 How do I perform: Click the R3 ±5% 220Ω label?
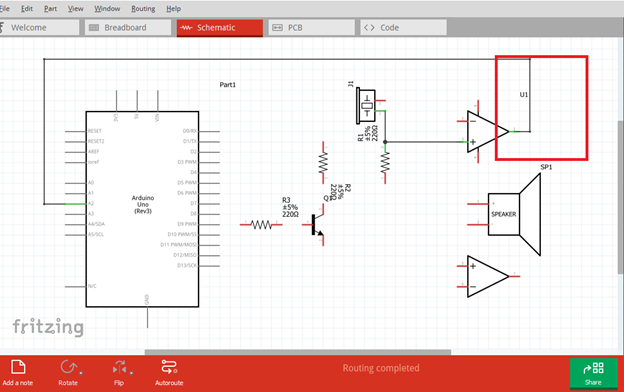[291, 207]
